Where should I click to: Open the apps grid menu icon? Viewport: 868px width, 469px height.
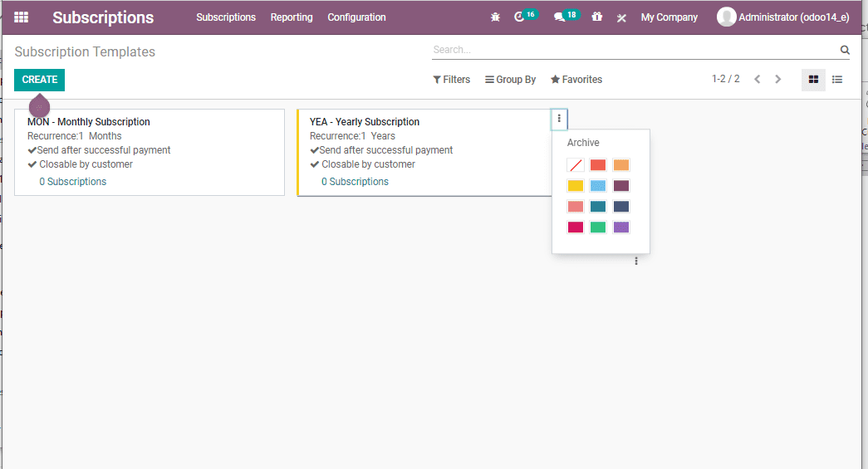21,17
